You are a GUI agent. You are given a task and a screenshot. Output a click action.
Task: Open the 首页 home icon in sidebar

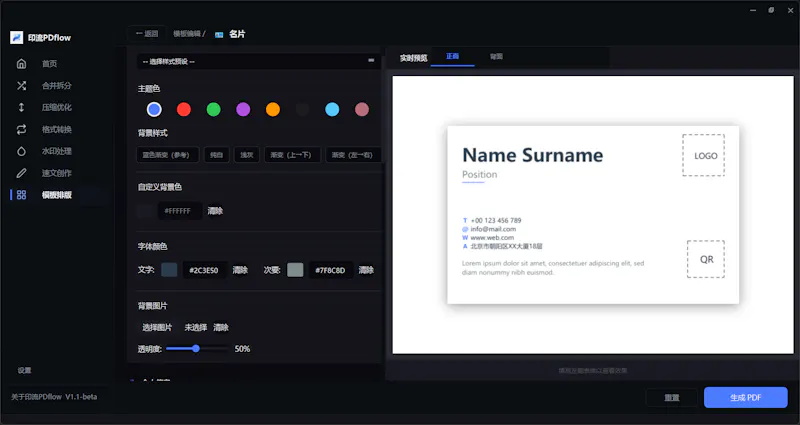click(x=21, y=64)
